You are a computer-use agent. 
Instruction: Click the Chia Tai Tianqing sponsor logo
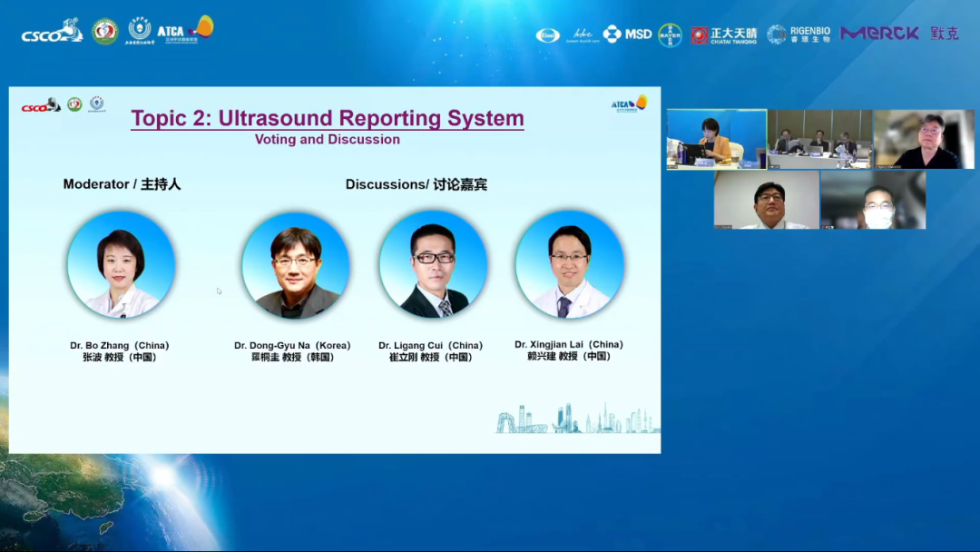click(x=723, y=34)
